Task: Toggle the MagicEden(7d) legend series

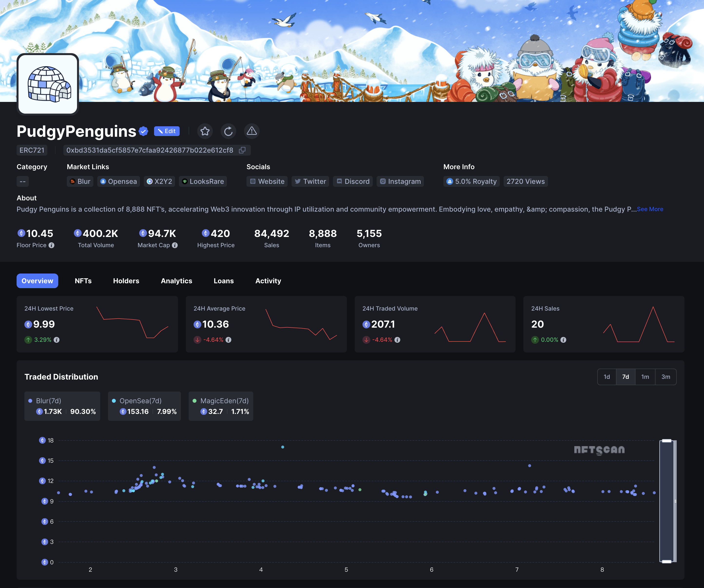Action: pyautogui.click(x=221, y=406)
